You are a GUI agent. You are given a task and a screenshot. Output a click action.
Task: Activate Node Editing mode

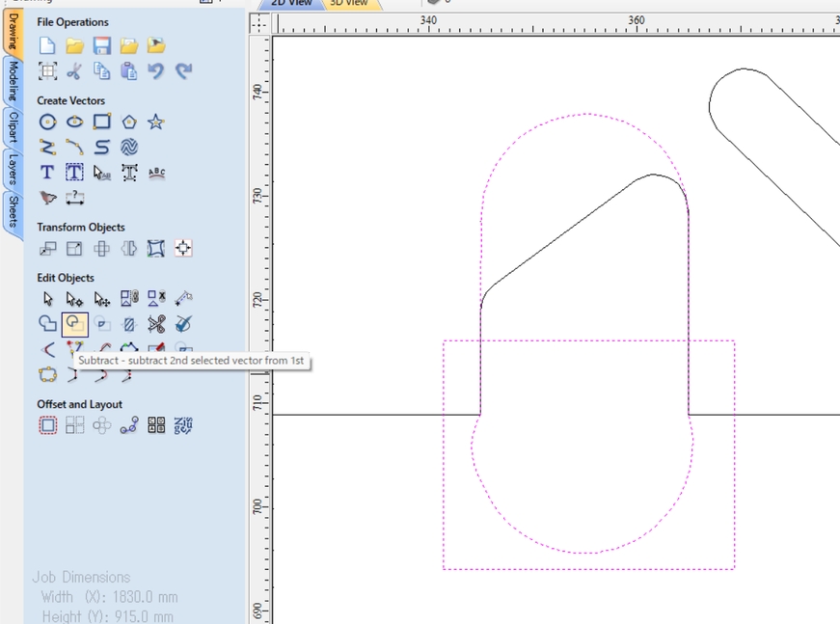(x=74, y=298)
